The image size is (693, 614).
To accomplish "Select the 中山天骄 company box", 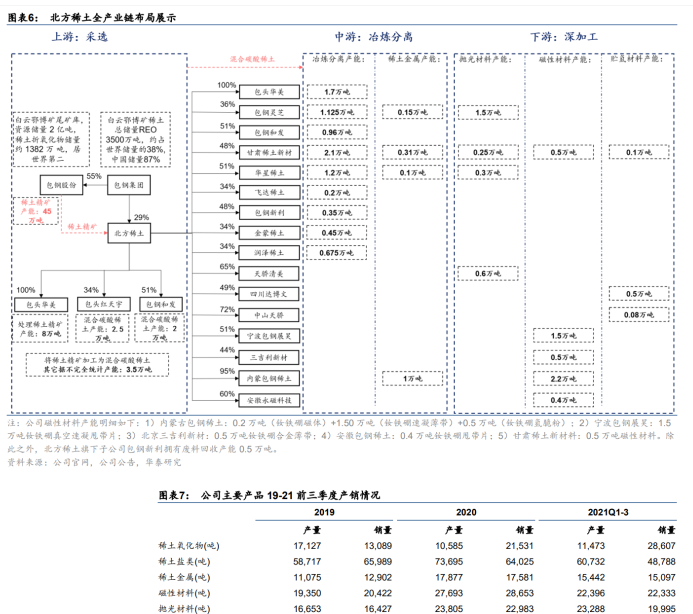I will (269, 315).
